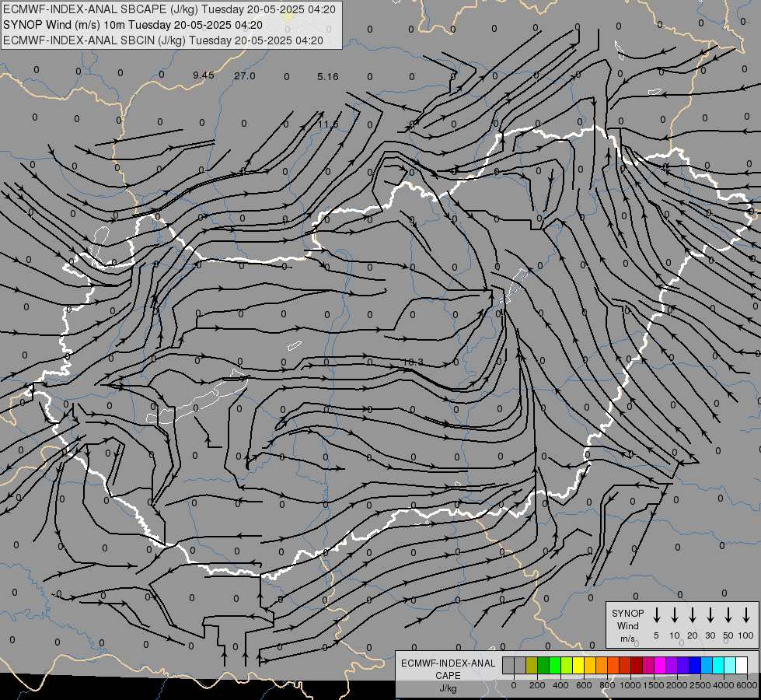The image size is (761, 700).
Task: Click the 20 m/s wind arrow in legend
Action: 692,615
